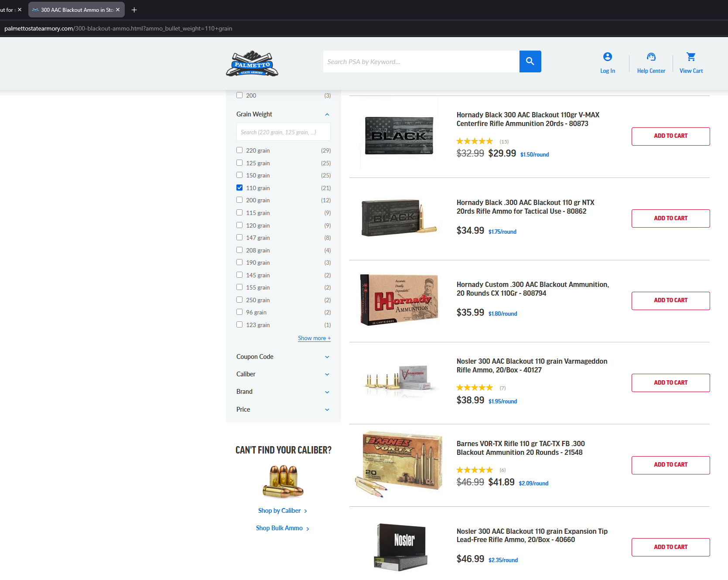Open Hornady Black 110gr V-MAX product title
Viewport: 728px width, 580px height.
pyautogui.click(x=528, y=119)
